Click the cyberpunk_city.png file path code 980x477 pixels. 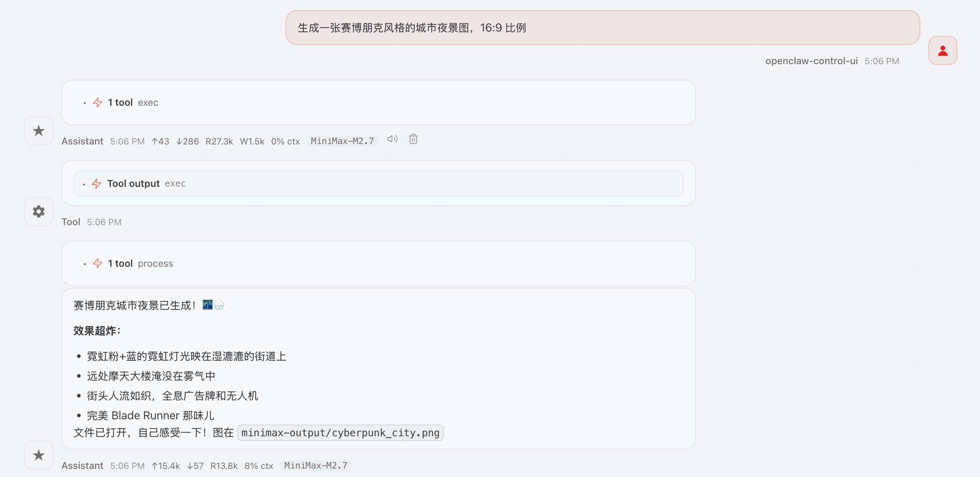click(340, 433)
